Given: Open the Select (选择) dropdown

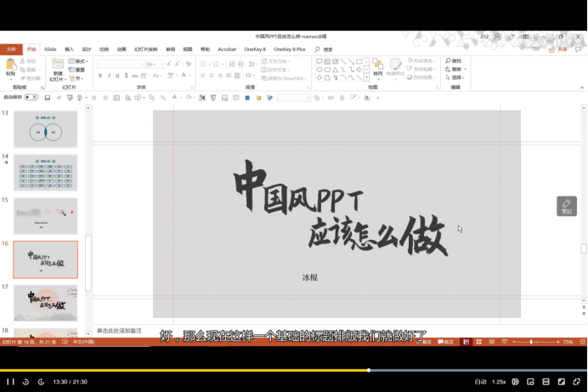Looking at the screenshot, I should point(455,77).
